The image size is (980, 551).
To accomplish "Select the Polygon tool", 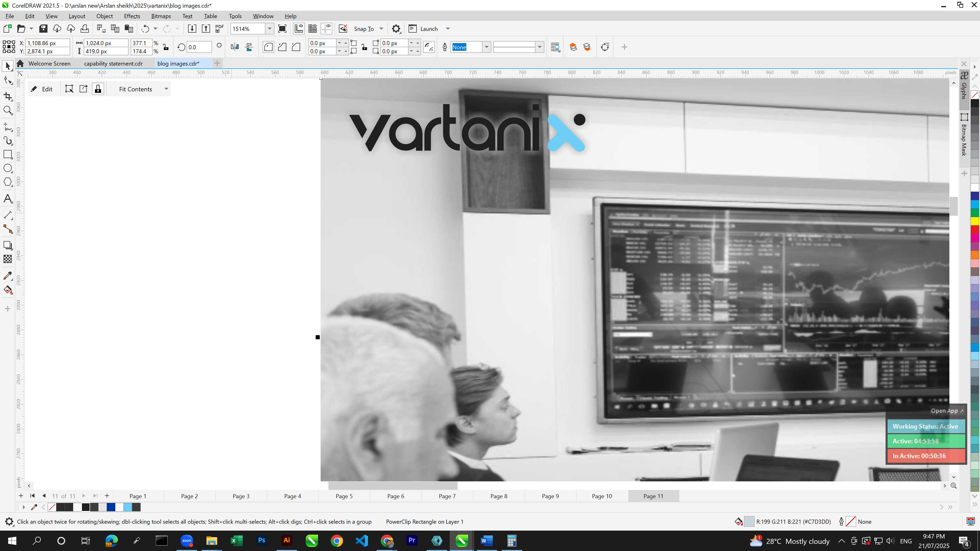I will coord(8,182).
